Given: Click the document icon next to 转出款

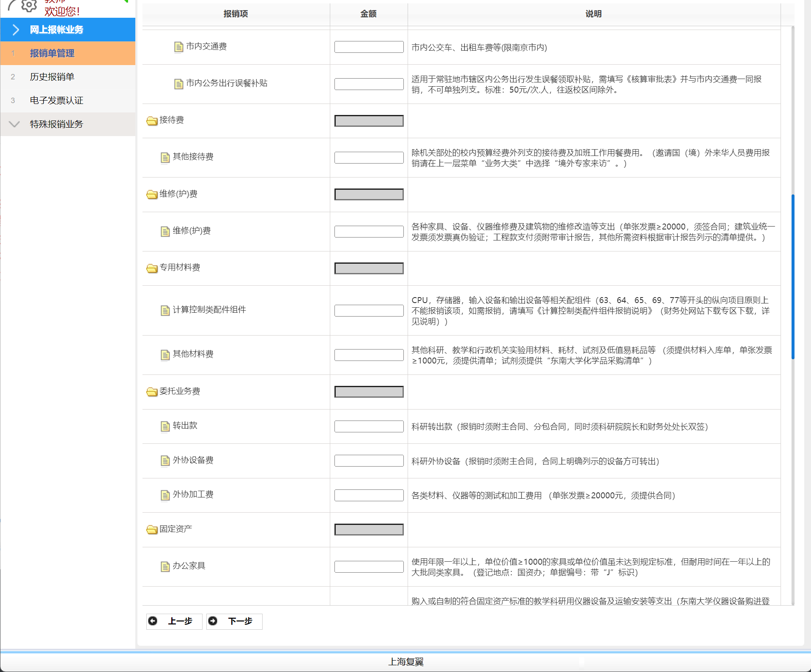Looking at the screenshot, I should pos(165,426).
